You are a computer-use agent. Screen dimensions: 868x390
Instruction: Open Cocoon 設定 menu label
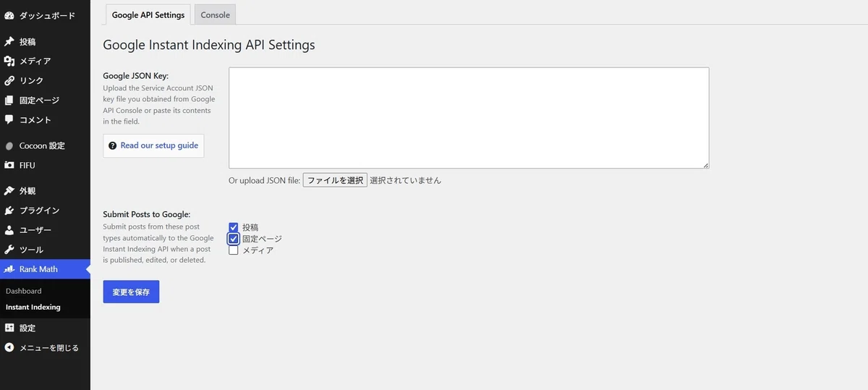click(42, 146)
